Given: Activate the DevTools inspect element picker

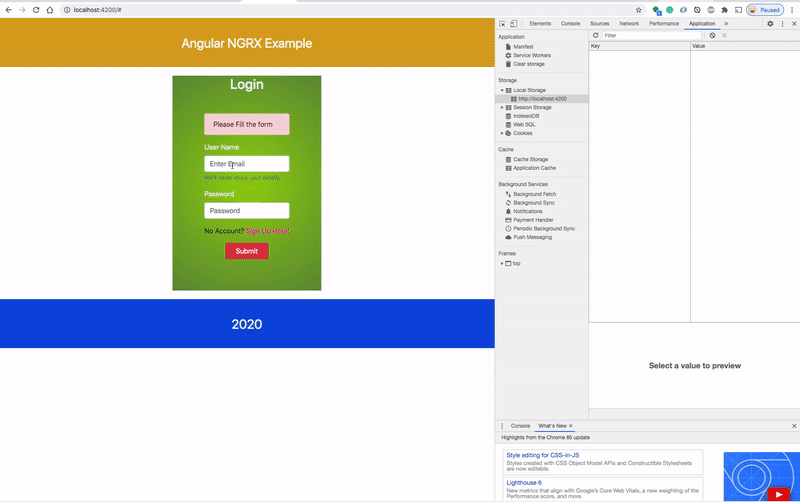Looking at the screenshot, I should (x=502, y=23).
